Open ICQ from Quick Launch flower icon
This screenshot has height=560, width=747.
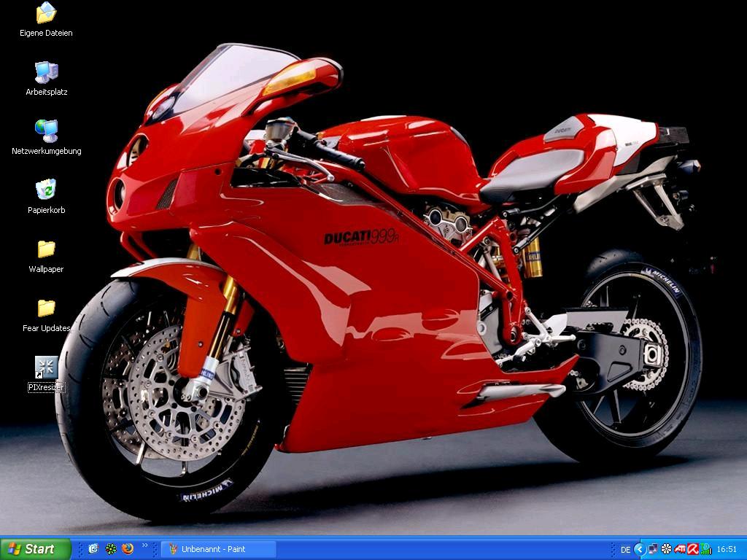pyautogui.click(x=111, y=549)
